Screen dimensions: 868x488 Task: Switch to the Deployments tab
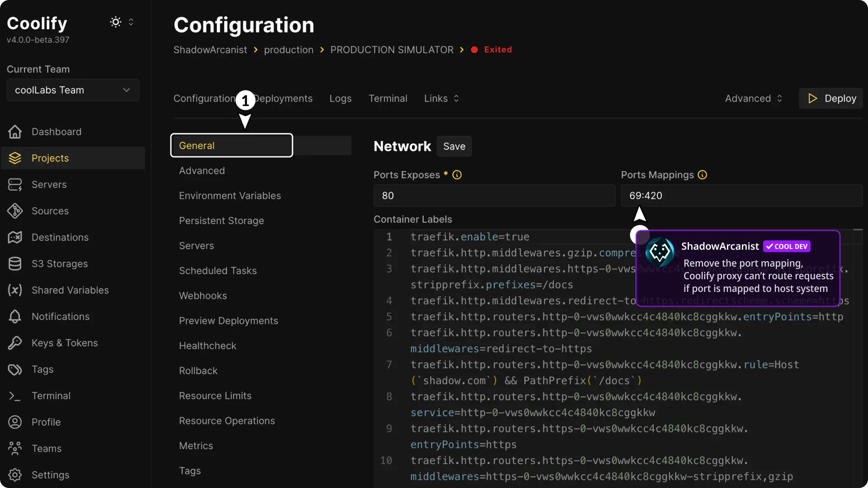tap(283, 98)
